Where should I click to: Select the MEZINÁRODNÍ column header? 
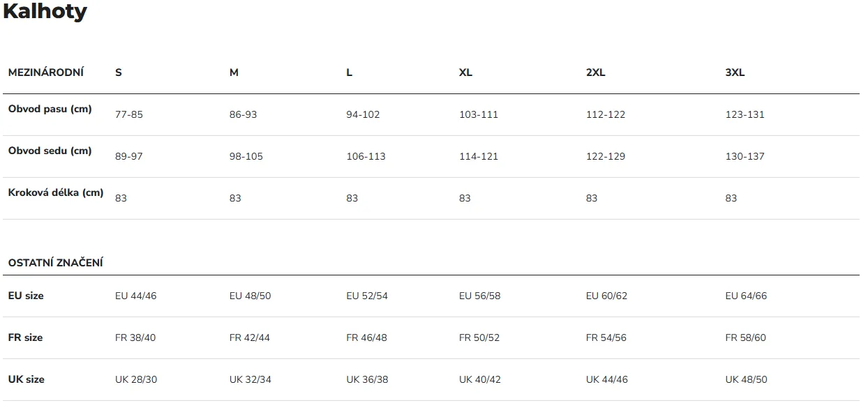coord(46,73)
